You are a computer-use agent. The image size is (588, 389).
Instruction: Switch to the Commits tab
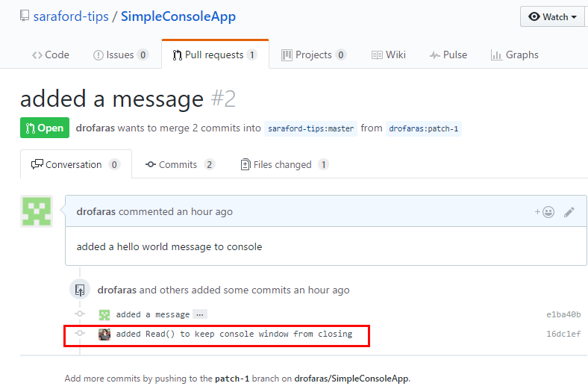coord(179,164)
